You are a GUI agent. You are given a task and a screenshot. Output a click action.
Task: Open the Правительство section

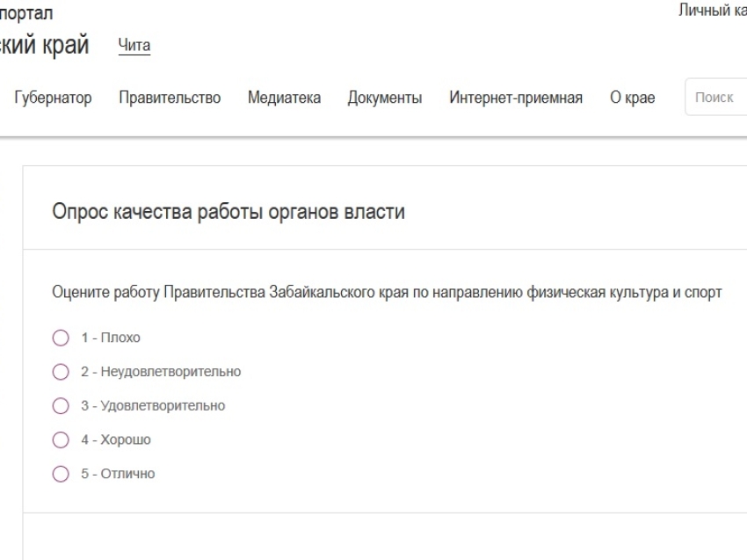pos(170,98)
